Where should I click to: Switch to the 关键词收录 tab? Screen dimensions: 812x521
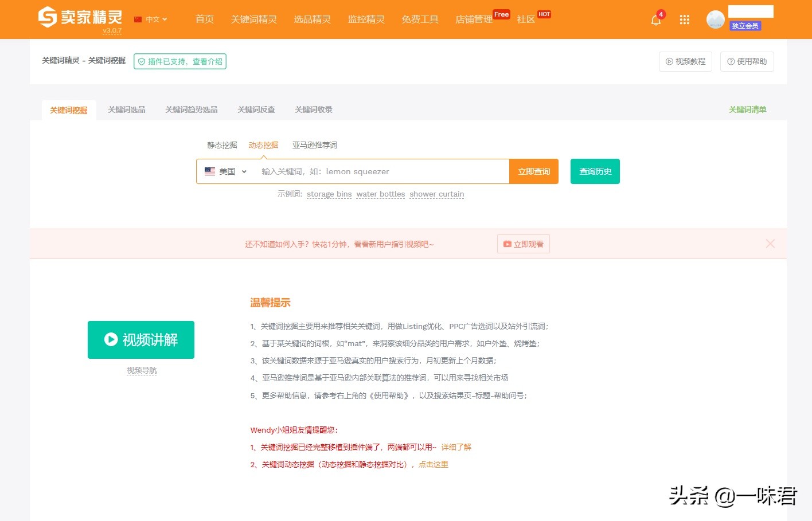[314, 109]
